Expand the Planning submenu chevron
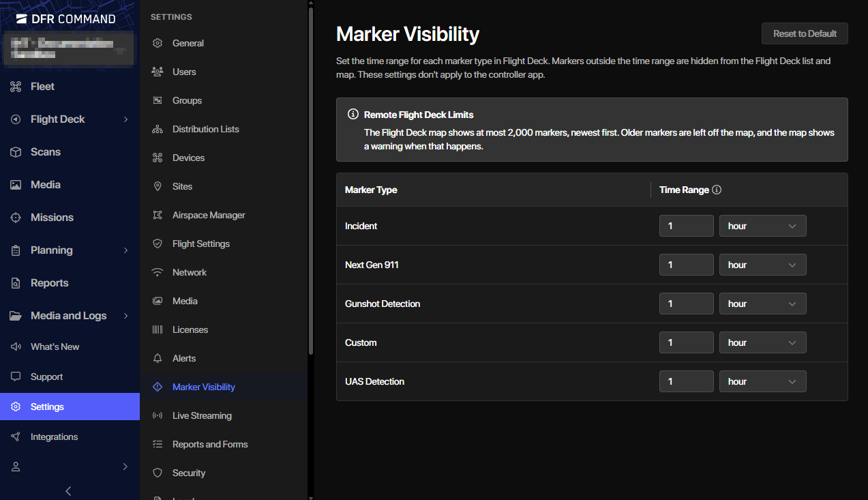 pos(125,250)
